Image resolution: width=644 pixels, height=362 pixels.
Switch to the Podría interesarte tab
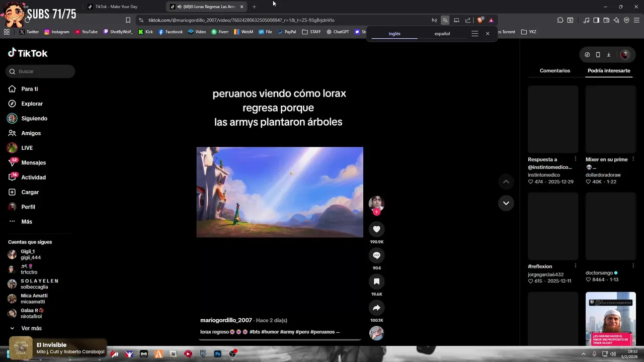pyautogui.click(x=609, y=71)
